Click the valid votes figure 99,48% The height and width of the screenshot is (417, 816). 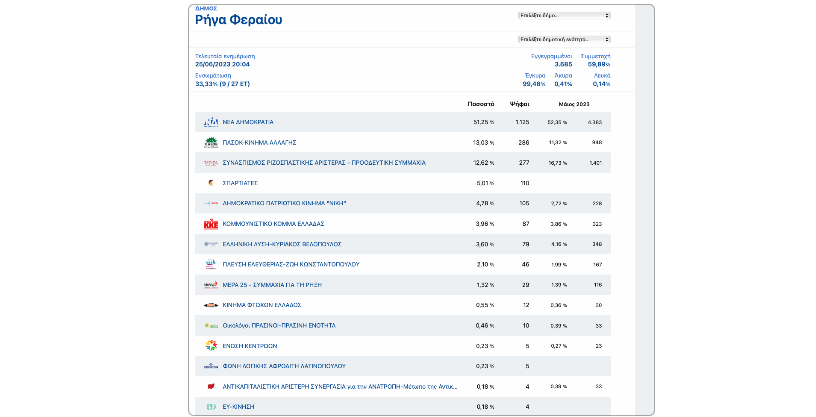click(534, 84)
